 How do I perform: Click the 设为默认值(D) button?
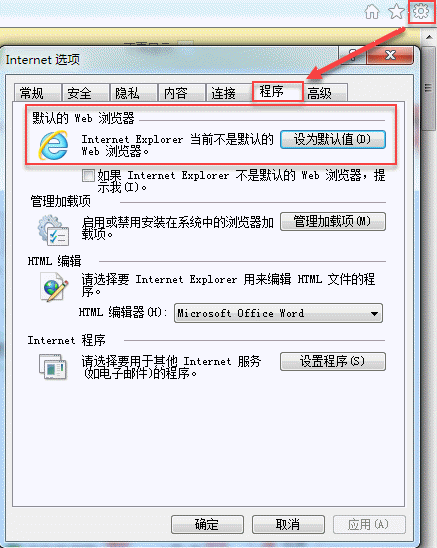tap(333, 139)
